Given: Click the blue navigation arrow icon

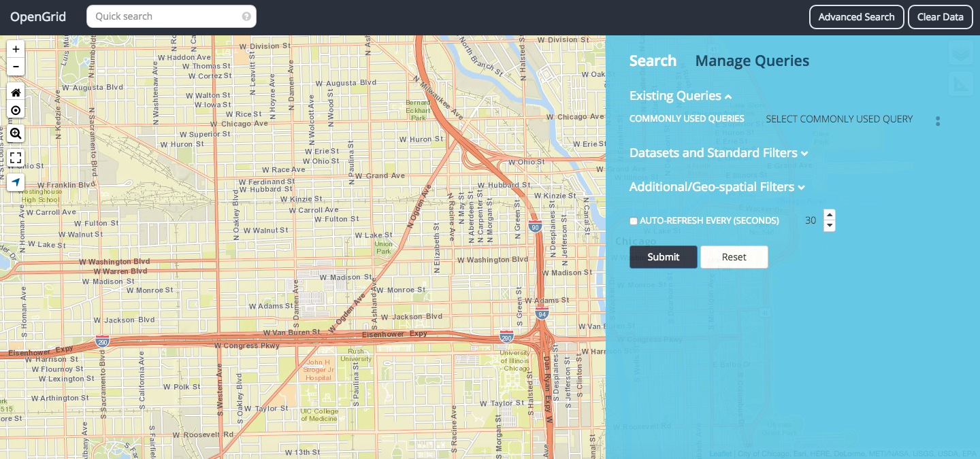Looking at the screenshot, I should point(16,182).
